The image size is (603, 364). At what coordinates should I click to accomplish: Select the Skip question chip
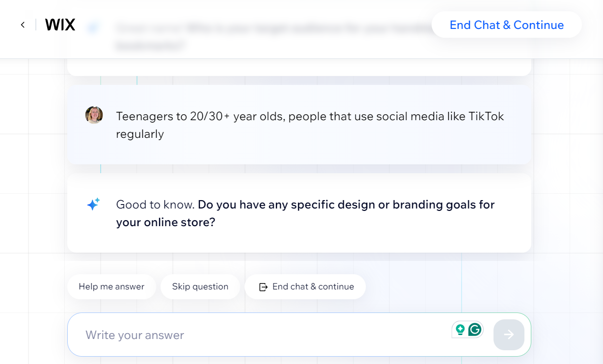click(x=200, y=286)
